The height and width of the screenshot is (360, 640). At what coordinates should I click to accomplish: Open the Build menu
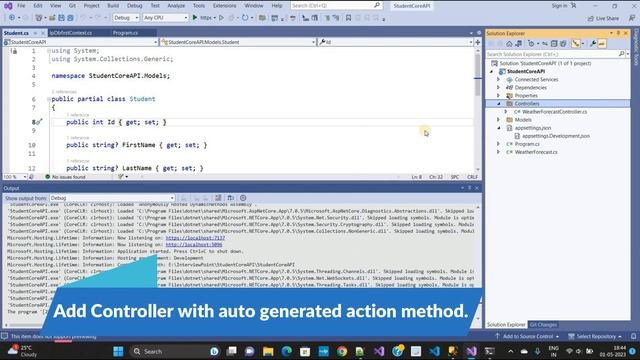coord(113,5)
